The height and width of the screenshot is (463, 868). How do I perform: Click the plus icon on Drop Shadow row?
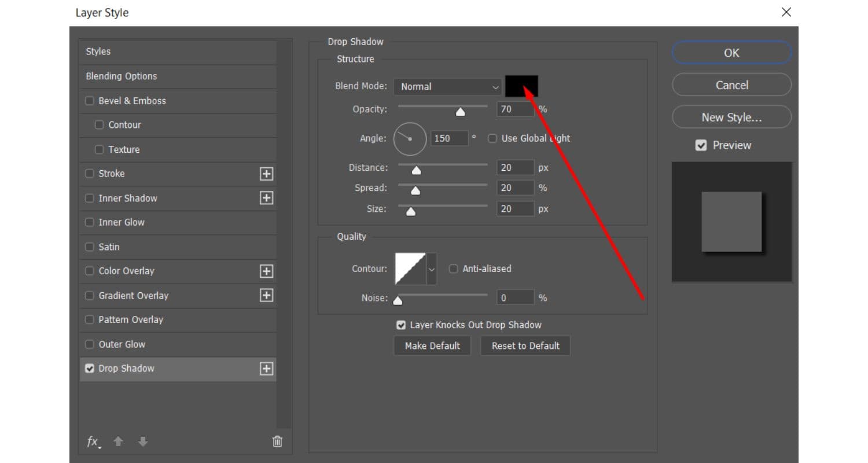pyautogui.click(x=266, y=369)
